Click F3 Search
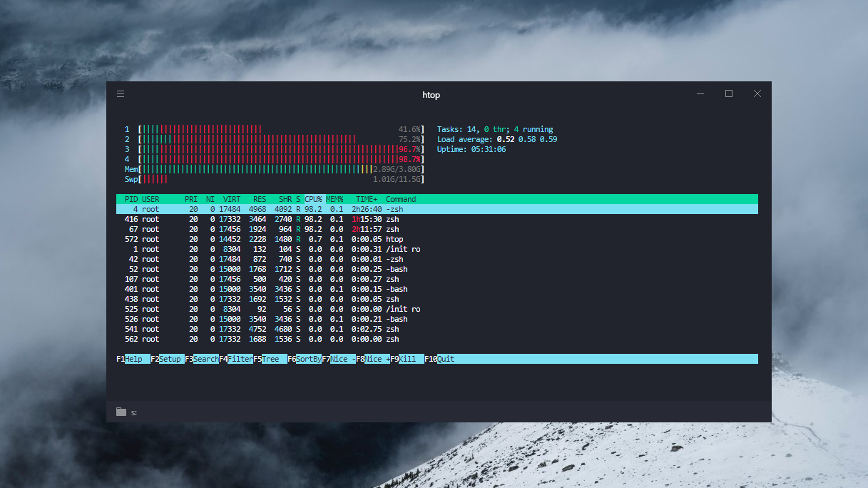This screenshot has width=868, height=488. point(202,359)
